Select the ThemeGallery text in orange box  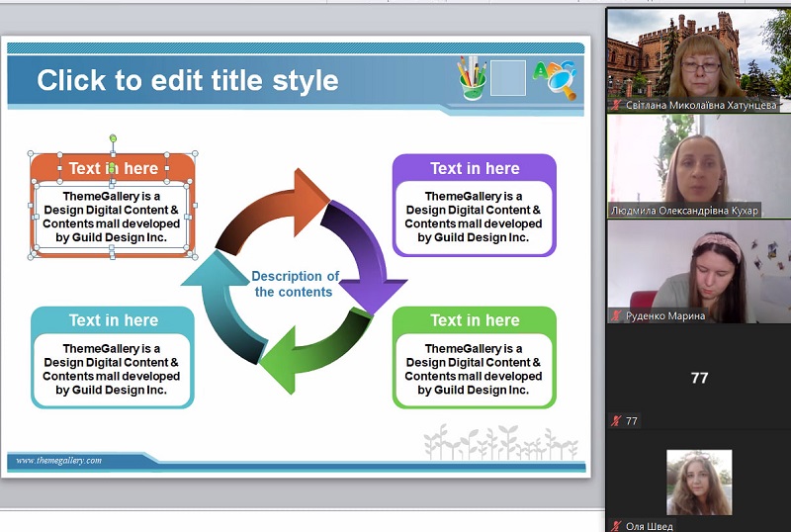(111, 217)
